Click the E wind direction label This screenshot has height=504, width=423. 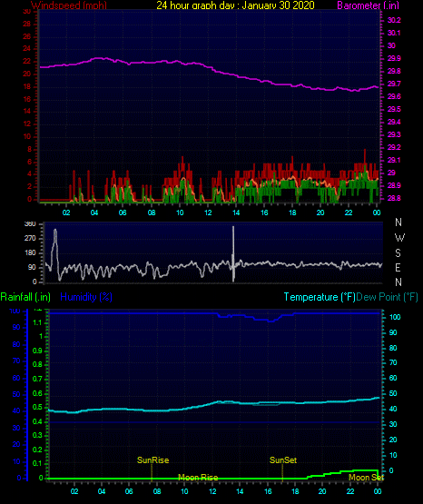click(x=398, y=267)
